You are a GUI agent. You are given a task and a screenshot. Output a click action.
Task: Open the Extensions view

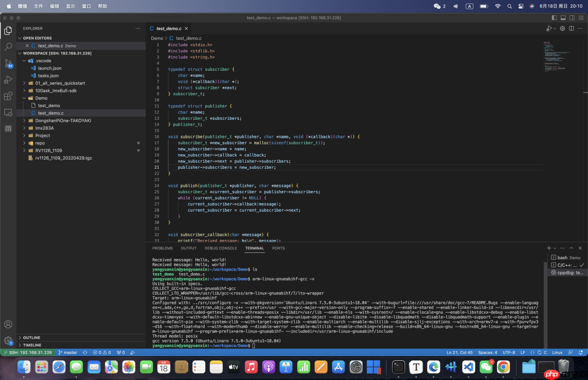[8, 97]
